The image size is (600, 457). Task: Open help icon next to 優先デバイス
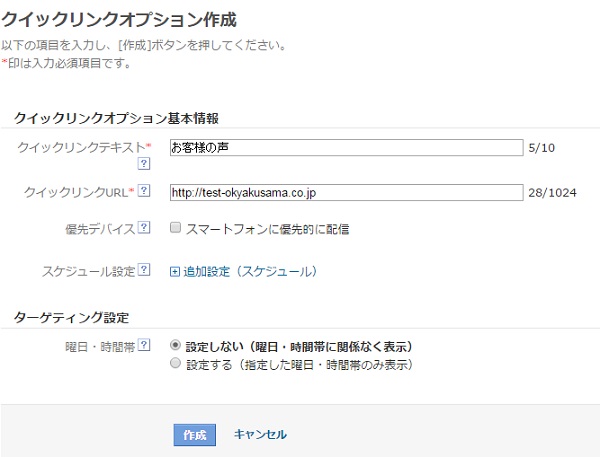click(x=143, y=227)
